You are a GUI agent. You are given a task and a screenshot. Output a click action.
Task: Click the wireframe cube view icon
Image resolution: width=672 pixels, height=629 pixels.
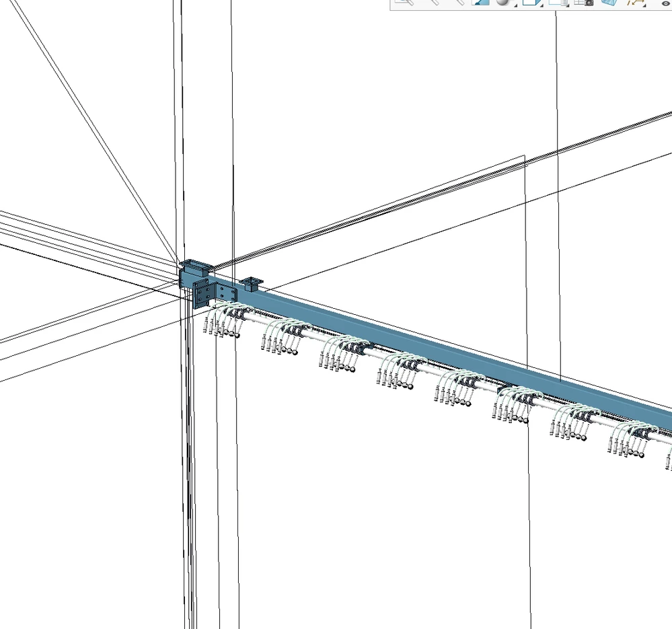coord(531,2)
